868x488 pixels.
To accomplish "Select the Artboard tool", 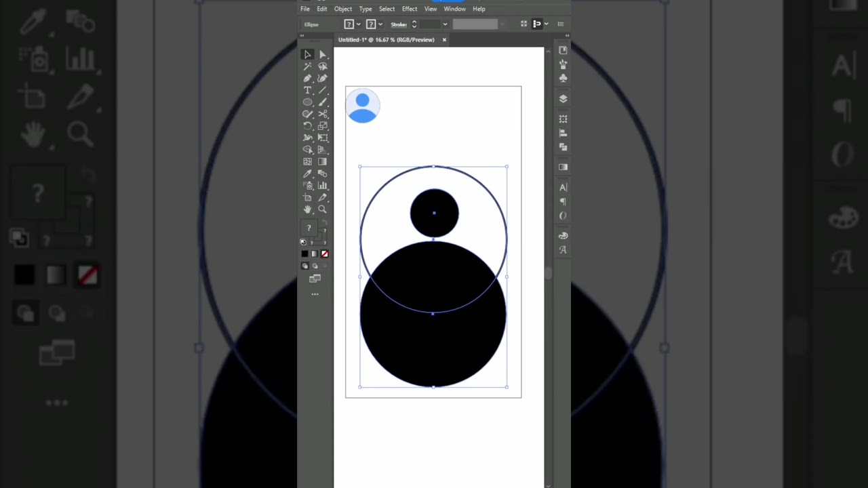I will tap(307, 197).
